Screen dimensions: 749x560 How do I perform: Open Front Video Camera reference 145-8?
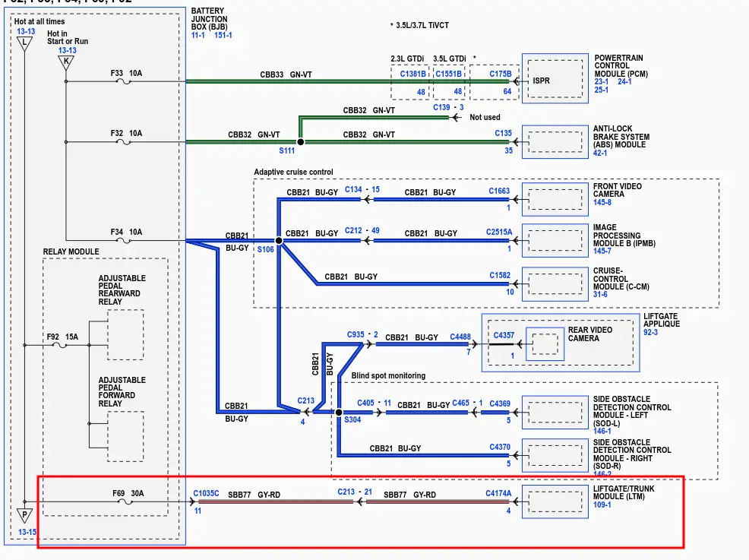click(x=602, y=202)
